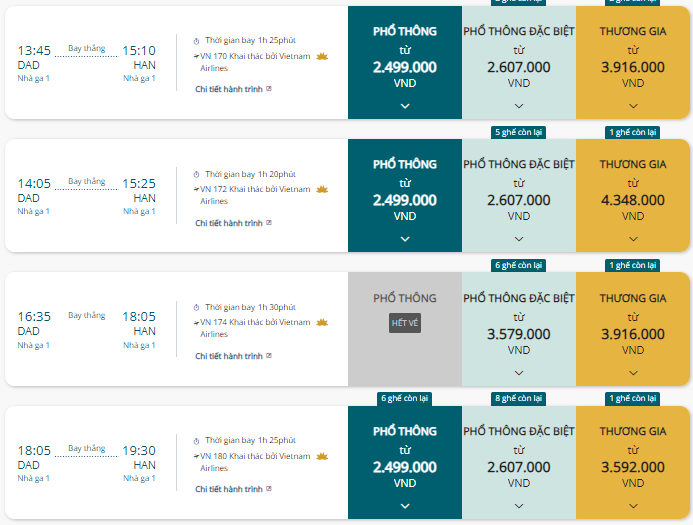Click the lotus logo next to VN 174
The height and width of the screenshot is (525, 693).
coord(322,322)
